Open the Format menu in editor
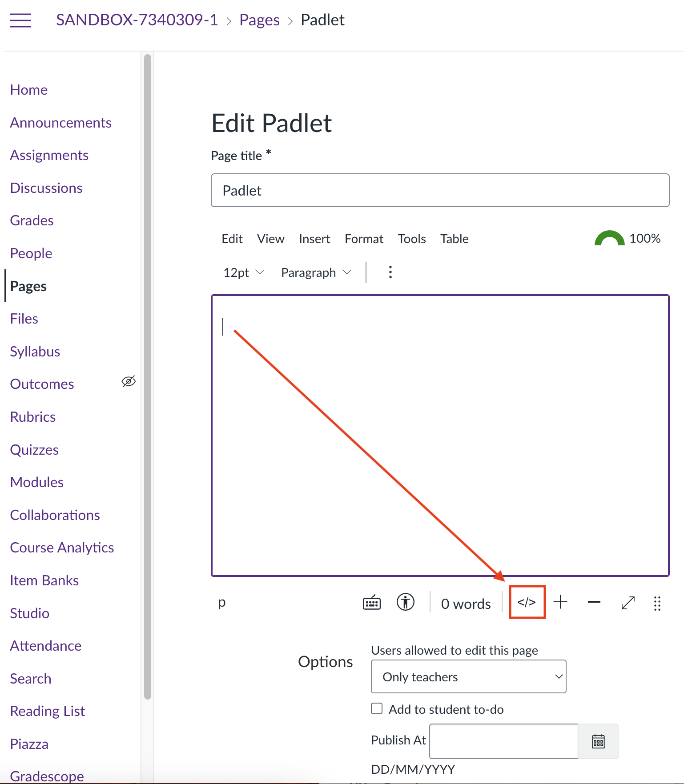Screen dimensions: 684x784 [363, 239]
